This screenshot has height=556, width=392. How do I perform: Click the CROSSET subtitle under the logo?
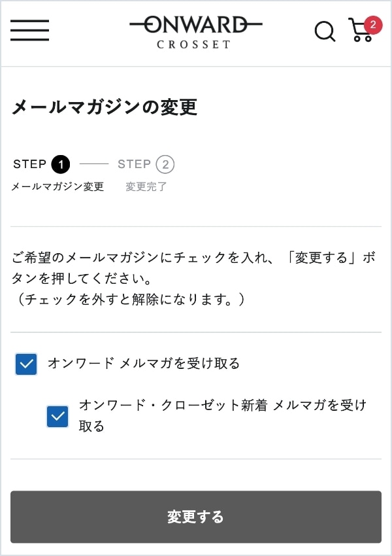coord(193,45)
